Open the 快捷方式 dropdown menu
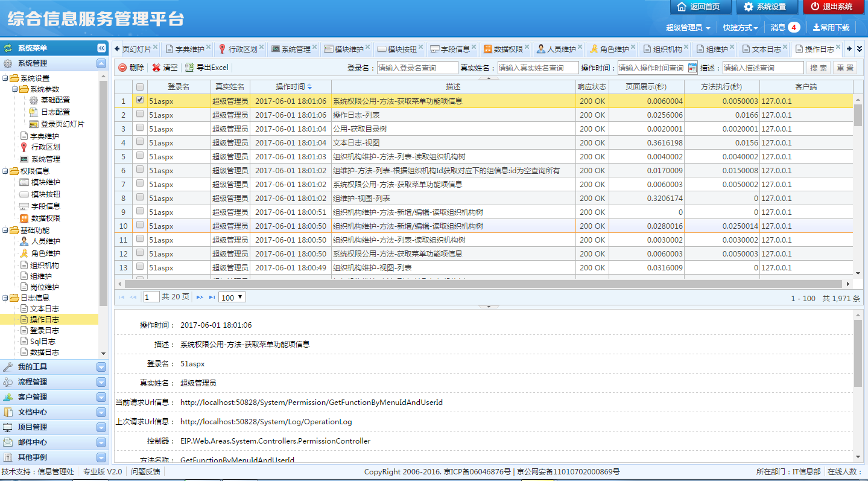 (x=741, y=28)
